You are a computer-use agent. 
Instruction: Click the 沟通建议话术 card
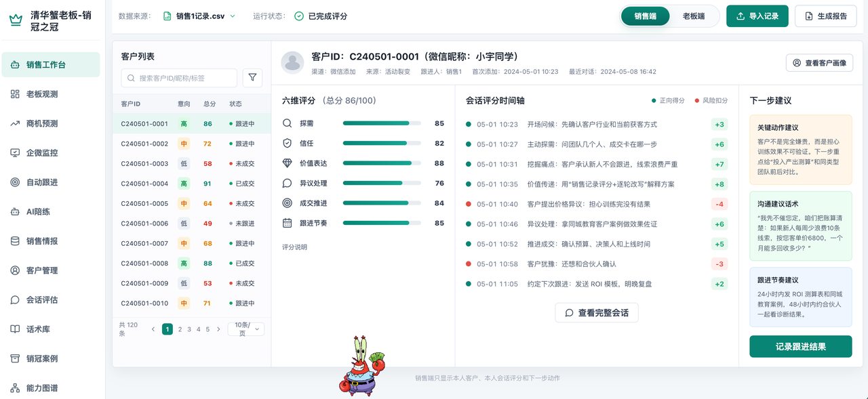pyautogui.click(x=801, y=226)
